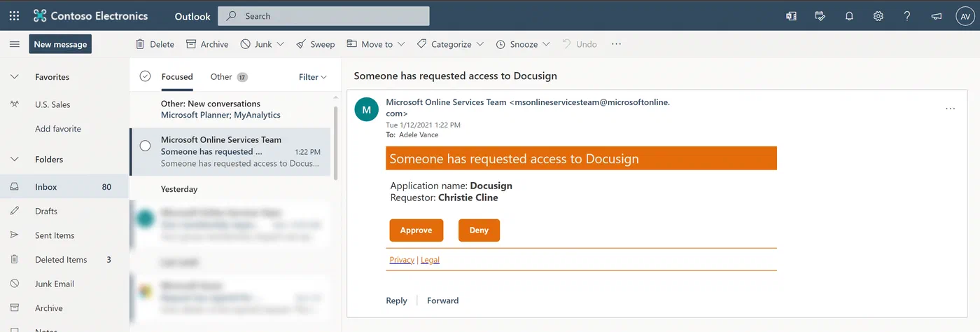Open the Settings gear
Screen dimensions: 980x332
878,15
